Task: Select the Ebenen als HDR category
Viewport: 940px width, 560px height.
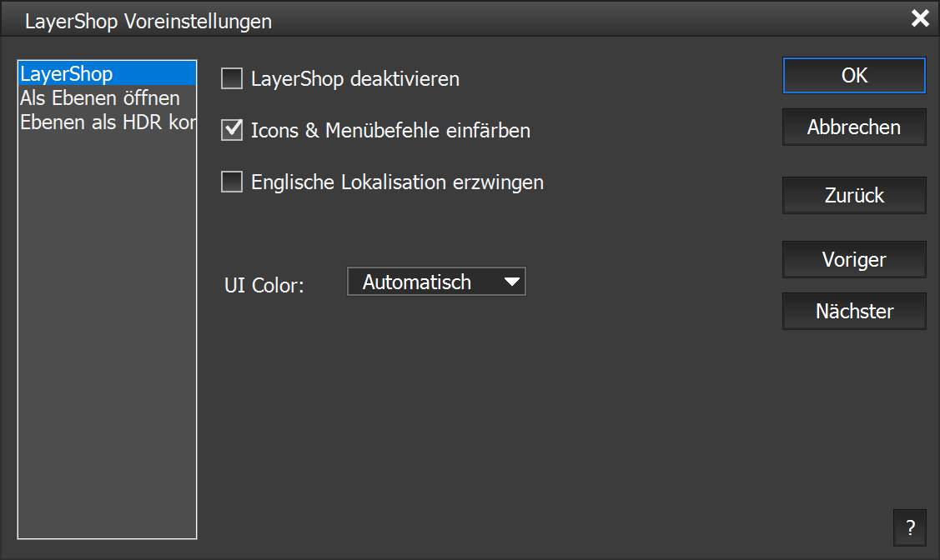Action: coord(108,122)
